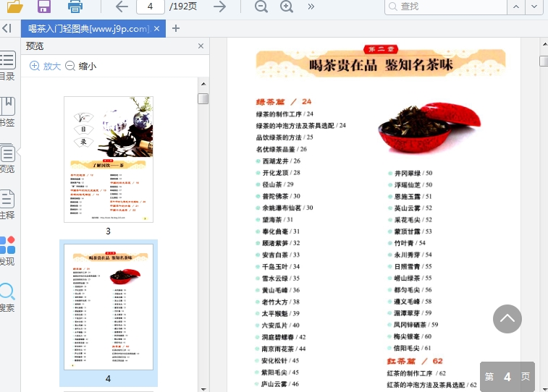
Task: Open a new tab with plus
Action: click(x=176, y=29)
